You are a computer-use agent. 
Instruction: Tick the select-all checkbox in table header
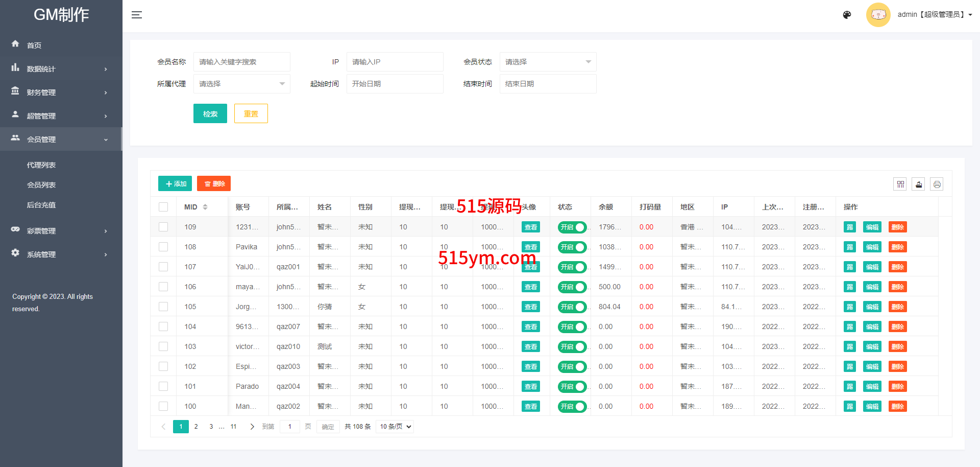coord(163,207)
